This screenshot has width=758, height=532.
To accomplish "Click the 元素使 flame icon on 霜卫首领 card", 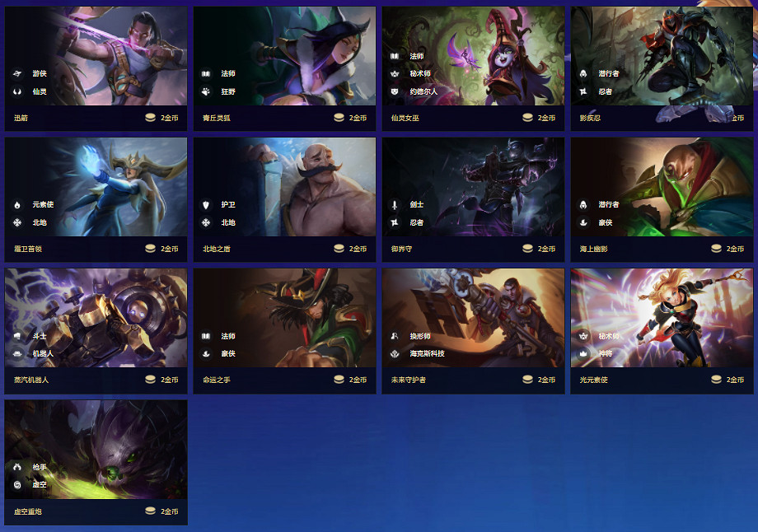I will (17, 205).
